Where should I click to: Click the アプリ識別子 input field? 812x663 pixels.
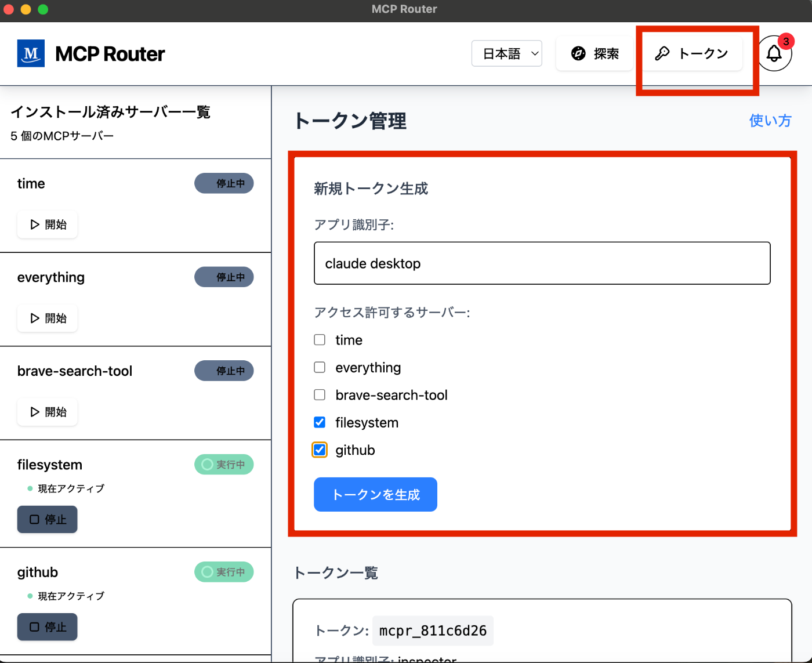542,263
